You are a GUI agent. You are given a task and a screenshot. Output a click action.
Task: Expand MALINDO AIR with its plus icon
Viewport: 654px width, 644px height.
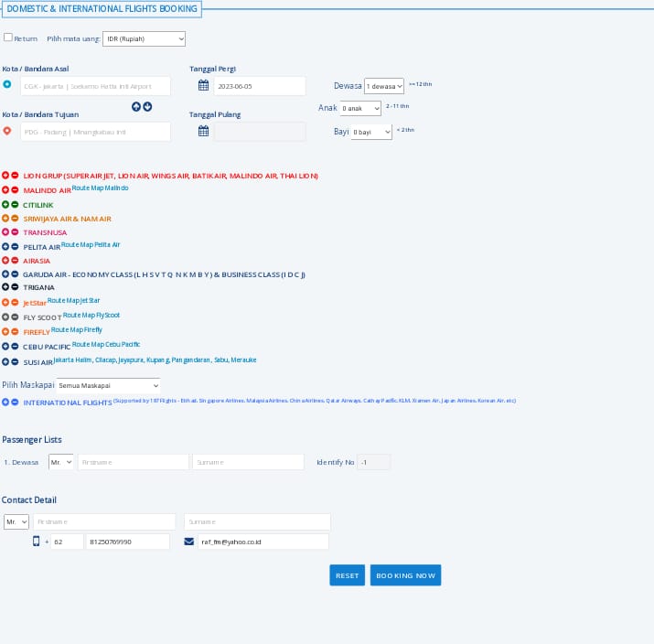(x=5, y=189)
